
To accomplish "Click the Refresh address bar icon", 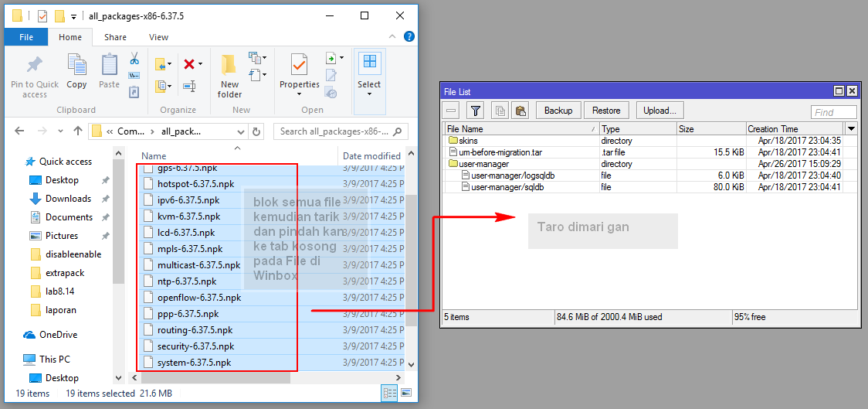I will 256,131.
